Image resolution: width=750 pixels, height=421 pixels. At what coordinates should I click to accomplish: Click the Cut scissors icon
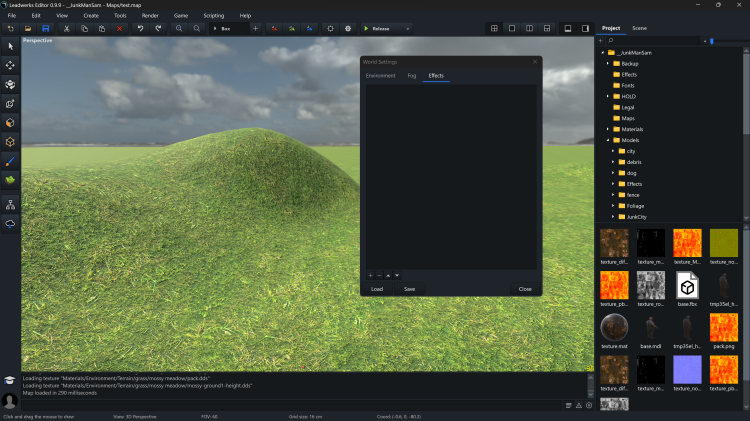coord(66,29)
